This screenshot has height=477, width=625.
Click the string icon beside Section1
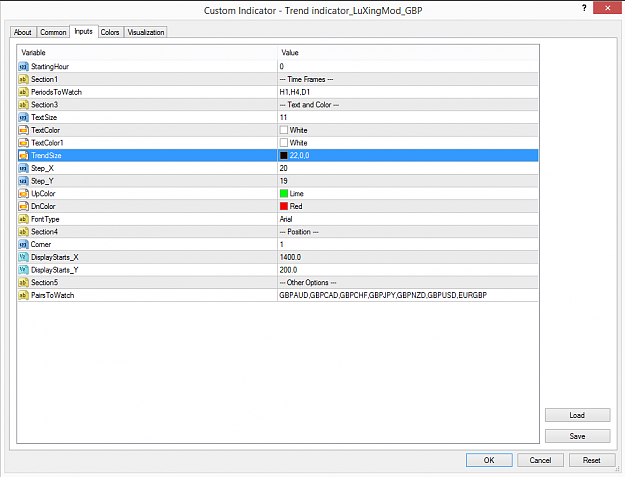[x=24, y=79]
